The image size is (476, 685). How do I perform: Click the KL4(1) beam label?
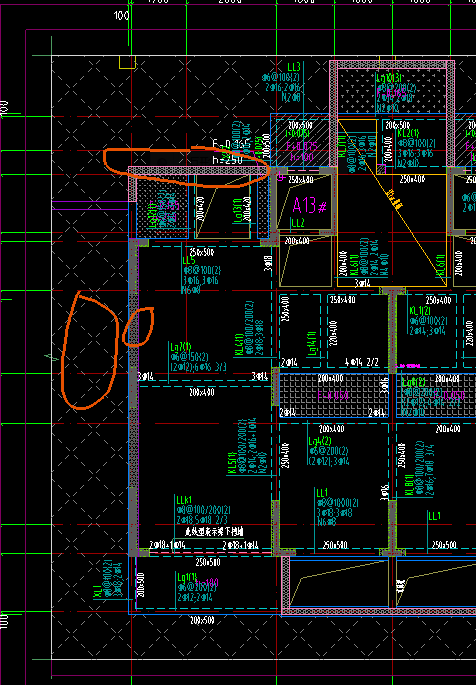pos(239,345)
